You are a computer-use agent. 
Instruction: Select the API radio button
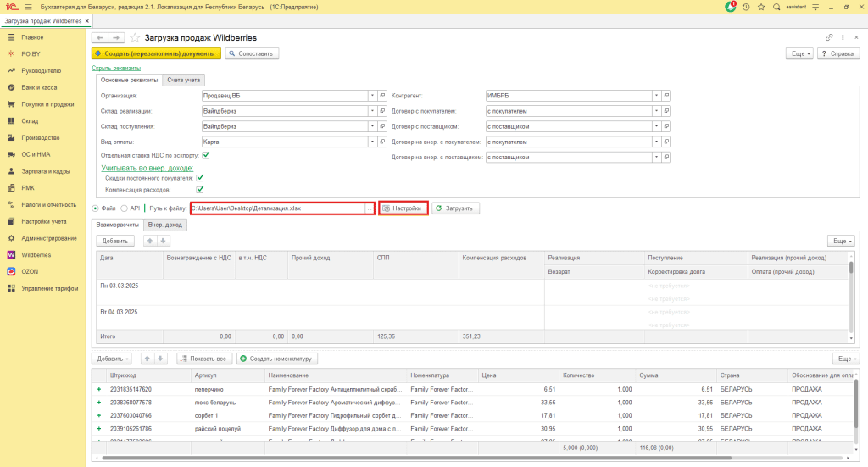[x=124, y=208]
